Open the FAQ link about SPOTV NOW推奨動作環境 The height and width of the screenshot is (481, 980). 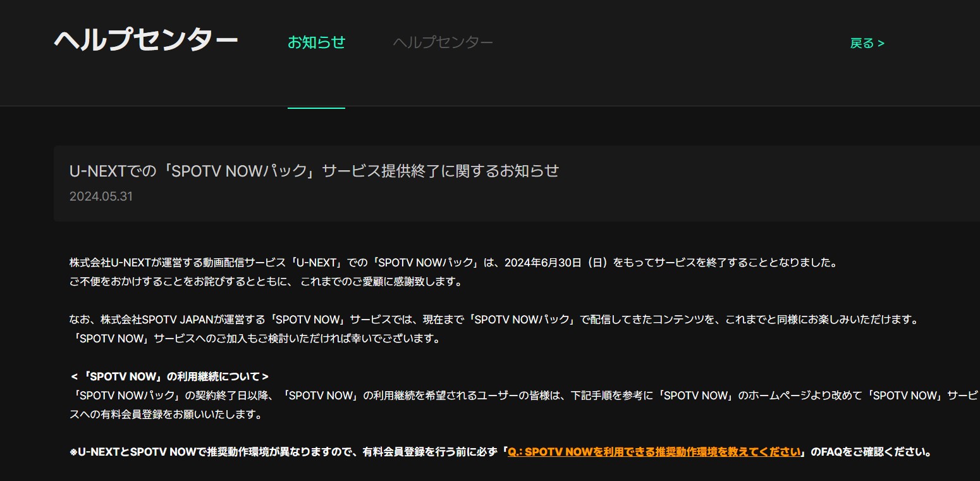tap(655, 452)
